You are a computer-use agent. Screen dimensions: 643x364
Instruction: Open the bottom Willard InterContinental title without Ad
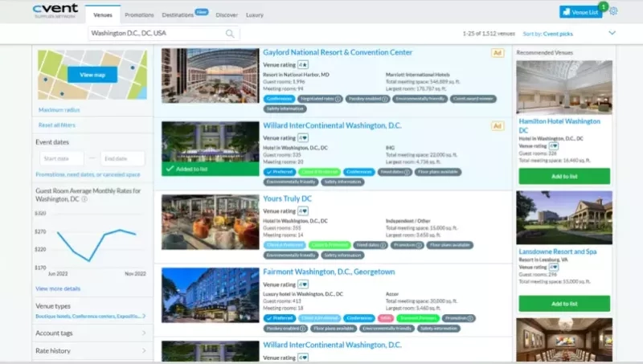(332, 346)
